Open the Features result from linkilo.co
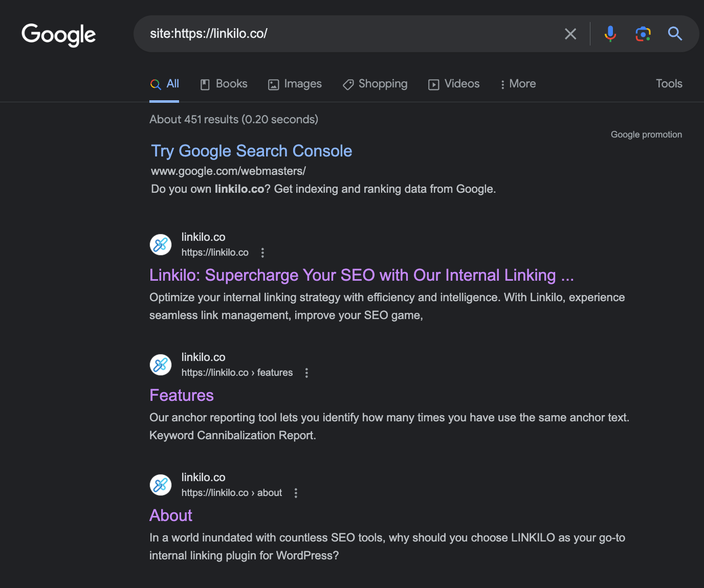This screenshot has width=704, height=588. point(181,395)
